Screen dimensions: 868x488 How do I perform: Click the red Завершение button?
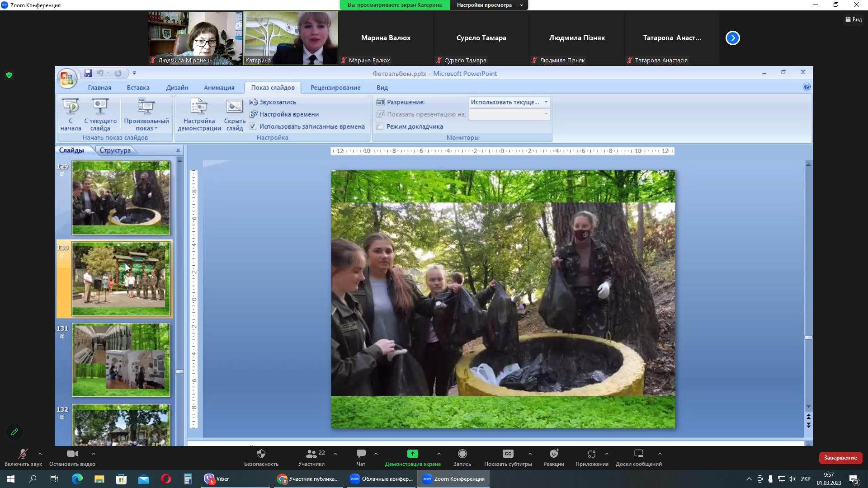[x=840, y=458]
